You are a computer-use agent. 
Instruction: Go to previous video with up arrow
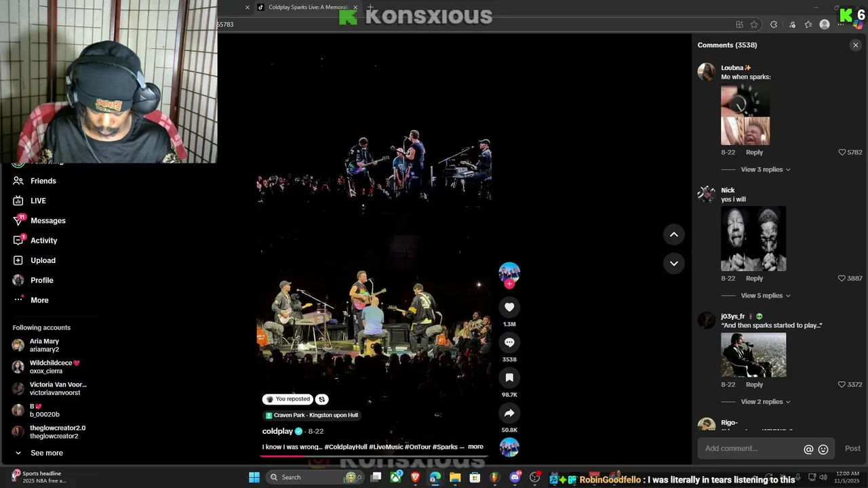[x=674, y=235]
